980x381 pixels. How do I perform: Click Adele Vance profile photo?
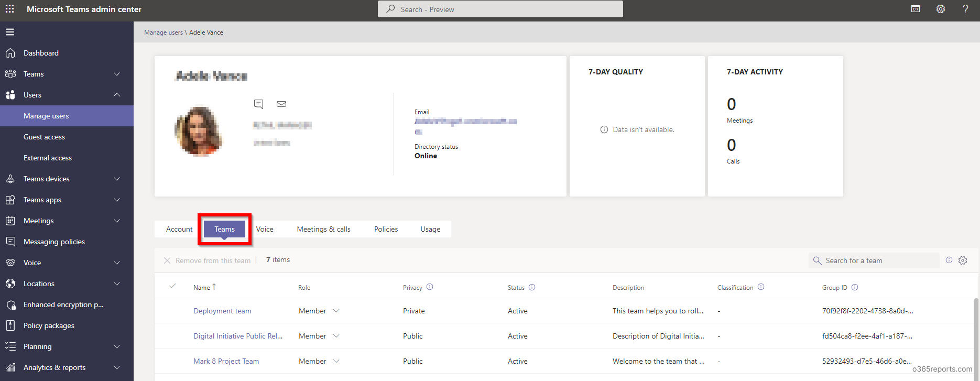click(x=199, y=131)
